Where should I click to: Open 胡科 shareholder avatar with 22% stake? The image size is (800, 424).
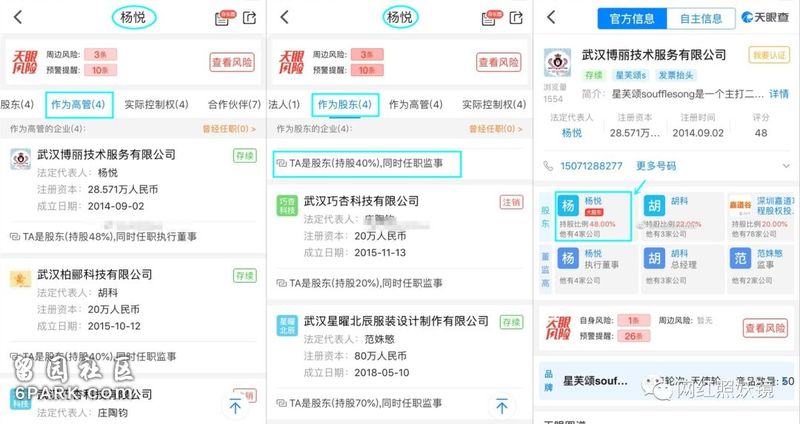(654, 206)
